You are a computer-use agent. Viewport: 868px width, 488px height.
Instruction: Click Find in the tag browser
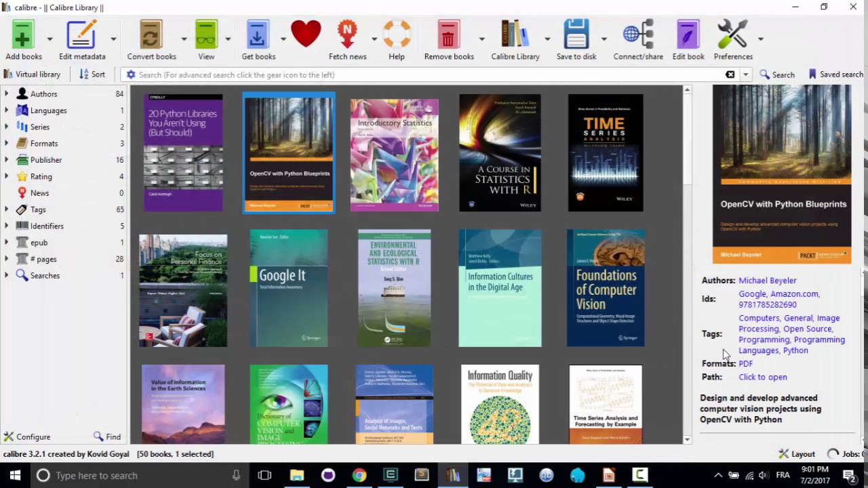pyautogui.click(x=107, y=437)
